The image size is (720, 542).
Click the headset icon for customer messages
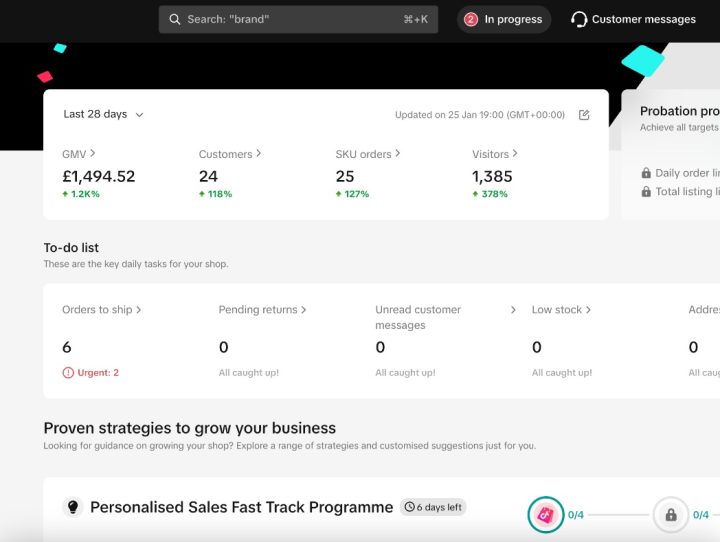click(579, 19)
